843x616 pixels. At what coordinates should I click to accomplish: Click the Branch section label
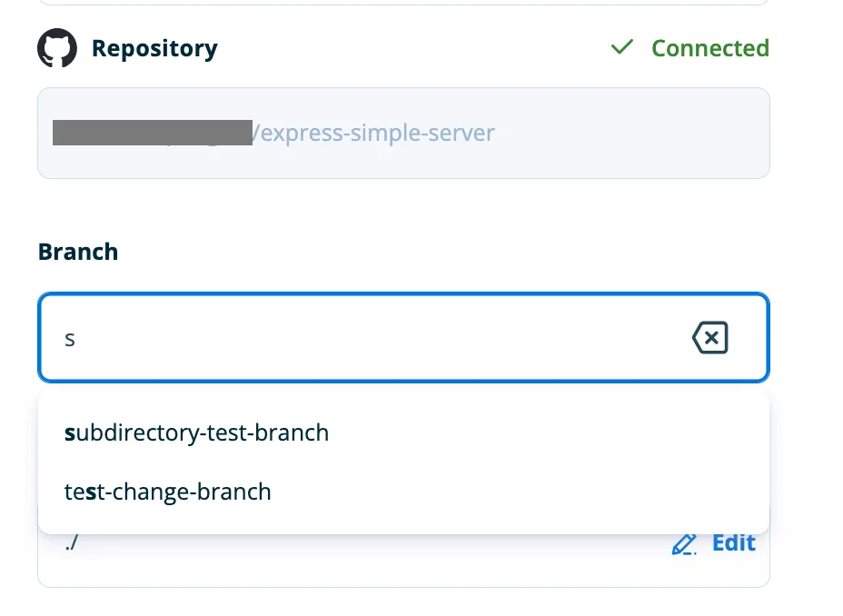click(78, 252)
